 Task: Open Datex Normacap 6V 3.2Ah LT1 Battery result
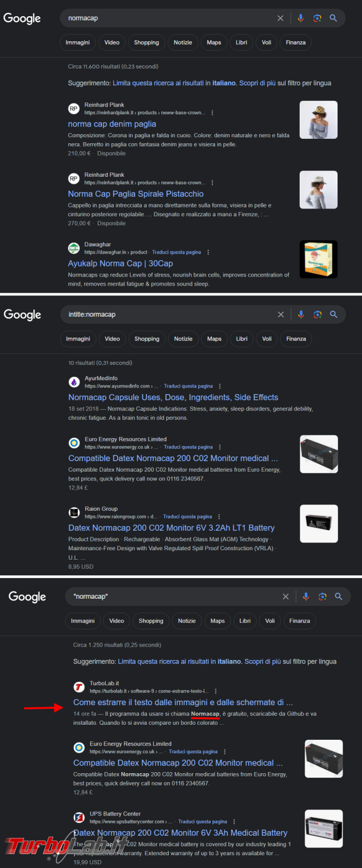pos(172,528)
